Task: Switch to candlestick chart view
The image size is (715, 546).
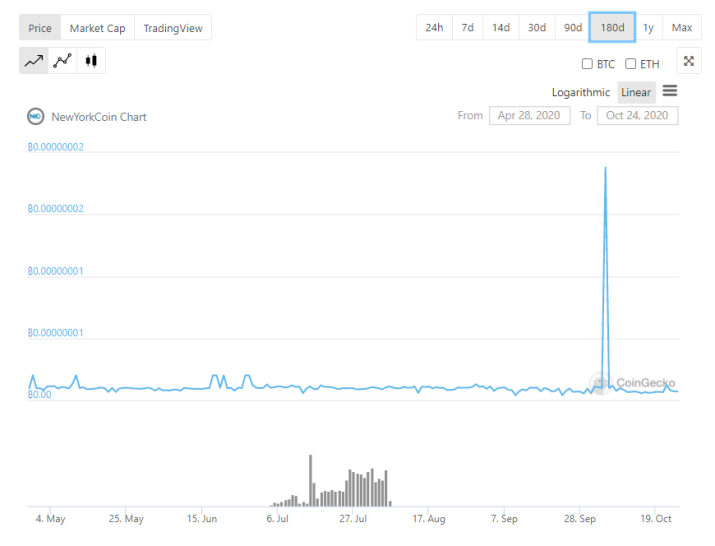Action: (x=91, y=61)
